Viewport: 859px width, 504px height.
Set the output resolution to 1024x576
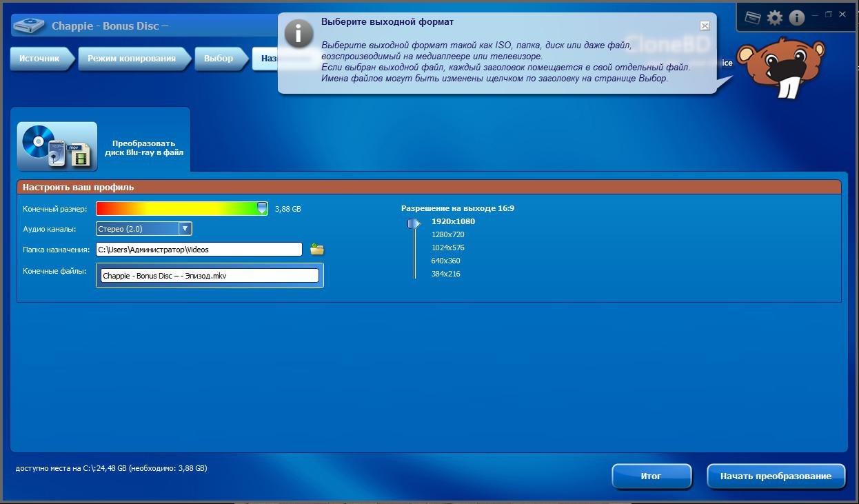(x=447, y=248)
